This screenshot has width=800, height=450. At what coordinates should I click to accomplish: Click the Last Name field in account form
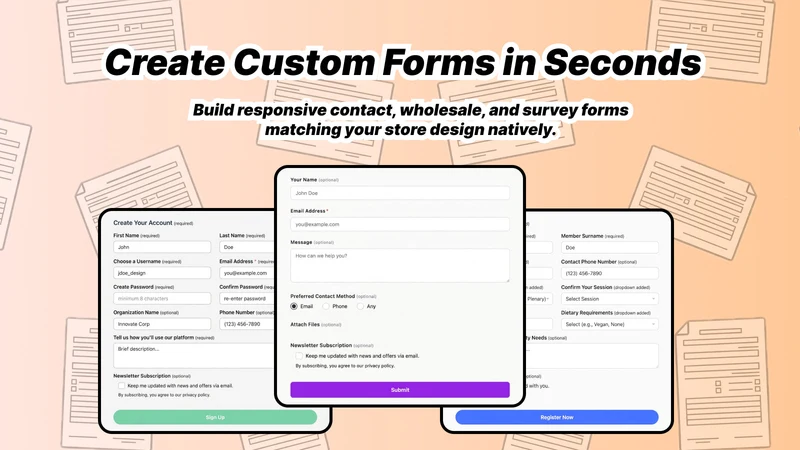tap(247, 247)
